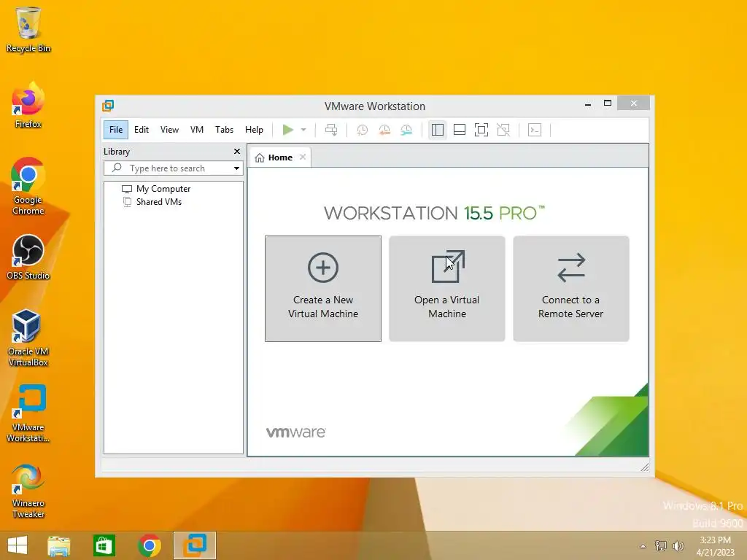This screenshot has height=560, width=747.
Task: Click the network tray icon
Action: pyautogui.click(x=661, y=545)
